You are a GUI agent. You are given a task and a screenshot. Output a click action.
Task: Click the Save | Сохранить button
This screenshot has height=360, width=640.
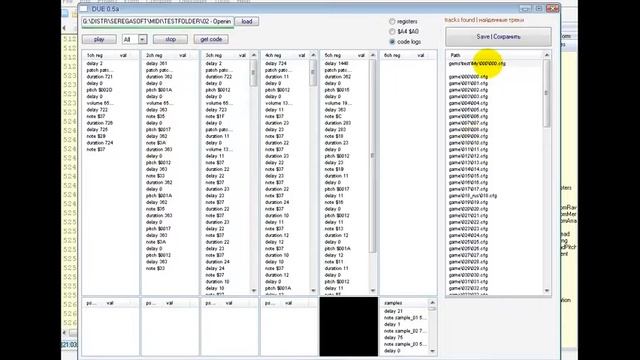pyautogui.click(x=498, y=37)
